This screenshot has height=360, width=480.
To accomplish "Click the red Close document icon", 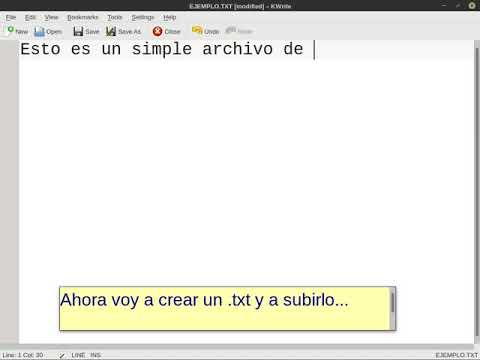I will pos(157,31).
